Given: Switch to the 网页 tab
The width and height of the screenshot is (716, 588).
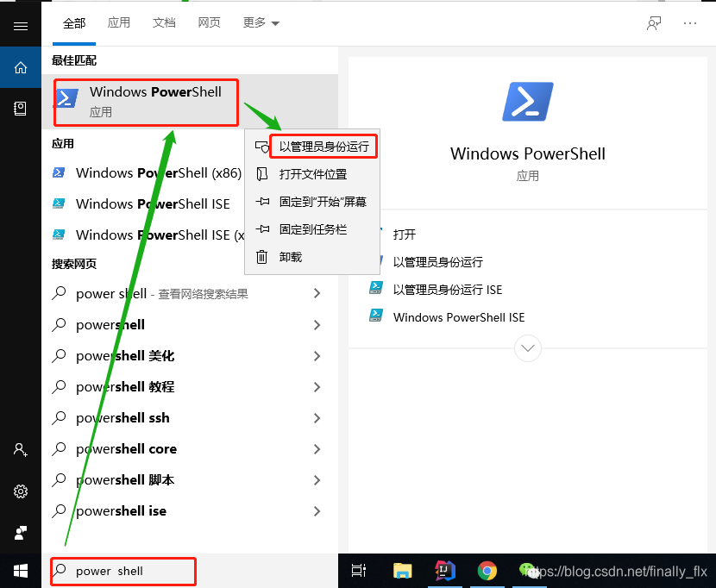Looking at the screenshot, I should click(209, 22).
